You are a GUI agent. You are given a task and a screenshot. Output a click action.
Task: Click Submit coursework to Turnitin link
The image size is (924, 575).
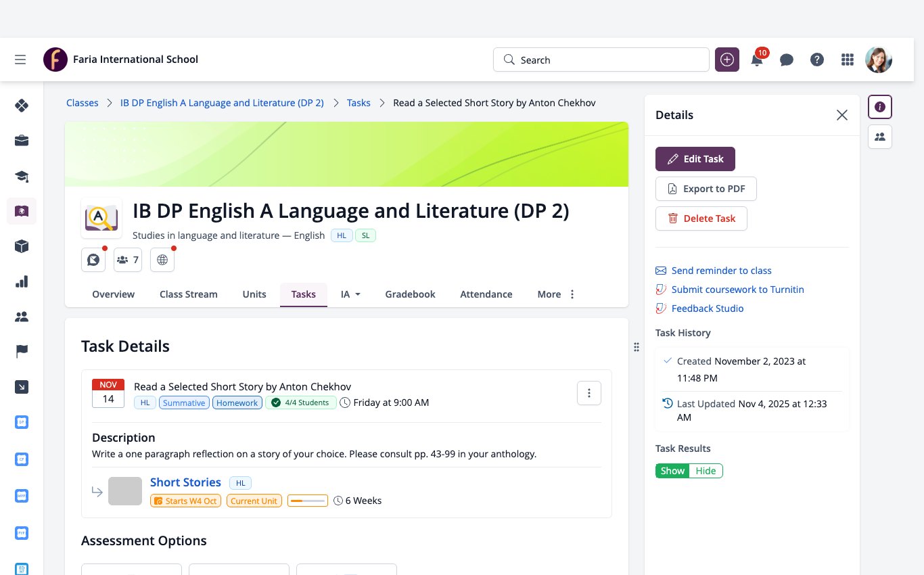point(738,290)
